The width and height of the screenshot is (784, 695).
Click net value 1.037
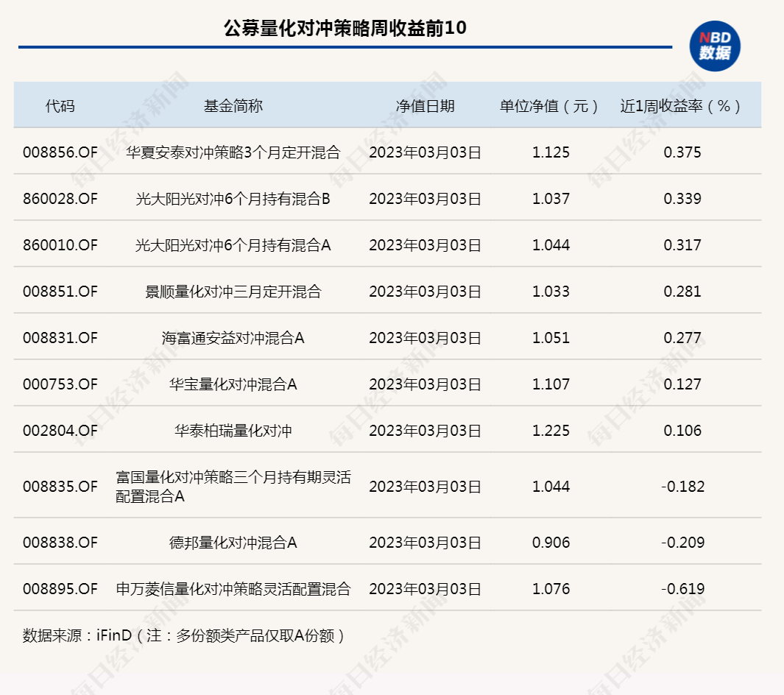click(x=551, y=199)
